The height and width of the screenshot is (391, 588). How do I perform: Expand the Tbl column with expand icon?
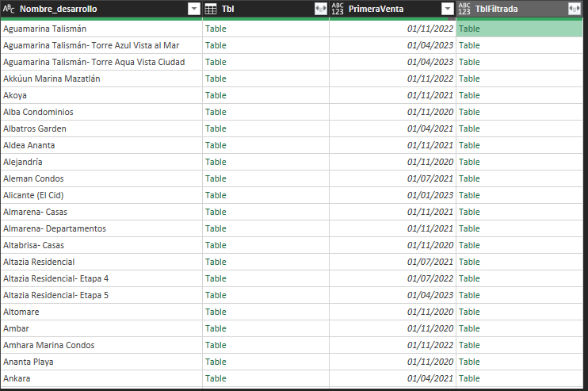320,9
